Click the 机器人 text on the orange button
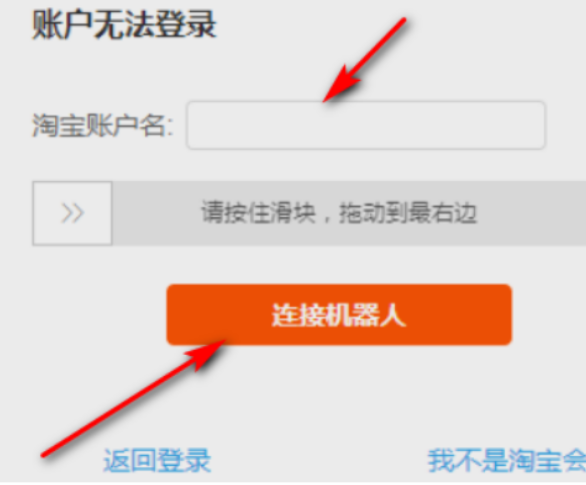Screen dimensions: 586x485 [366, 315]
